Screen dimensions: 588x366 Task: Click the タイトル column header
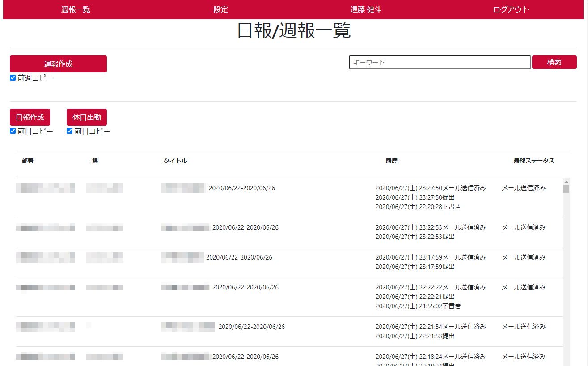(x=175, y=161)
